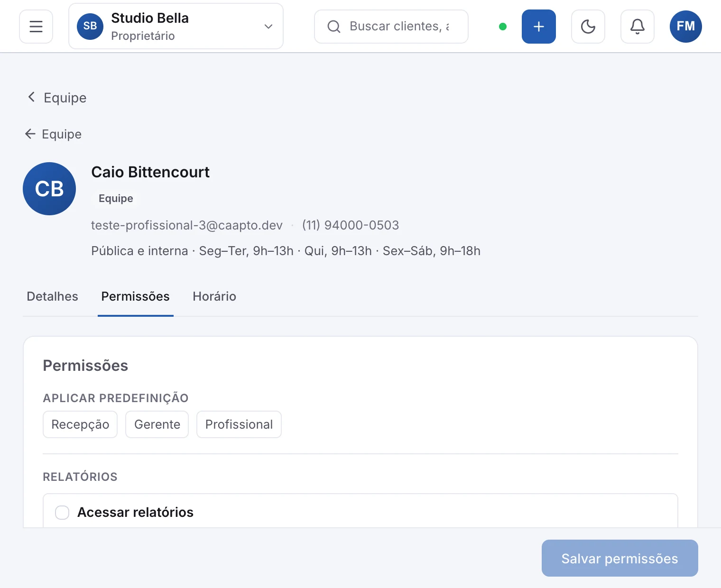The image size is (721, 588).
Task: Click the Equipe role badge
Action: click(x=116, y=198)
